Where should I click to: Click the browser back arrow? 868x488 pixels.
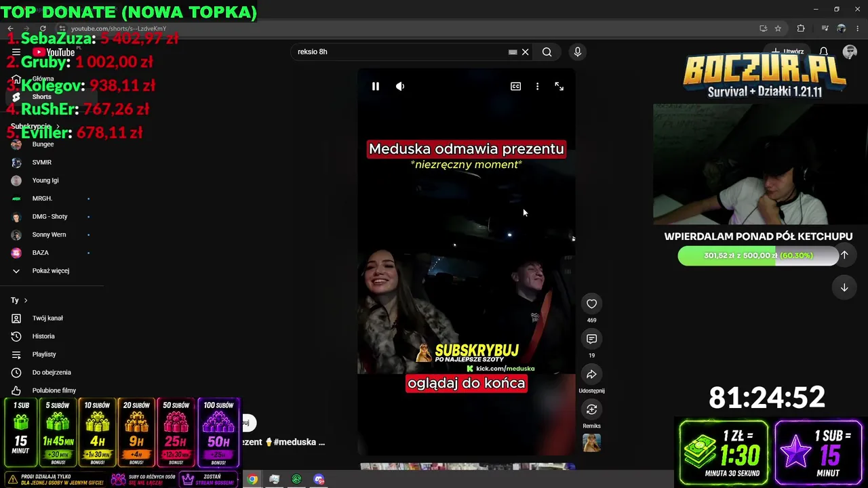10,28
